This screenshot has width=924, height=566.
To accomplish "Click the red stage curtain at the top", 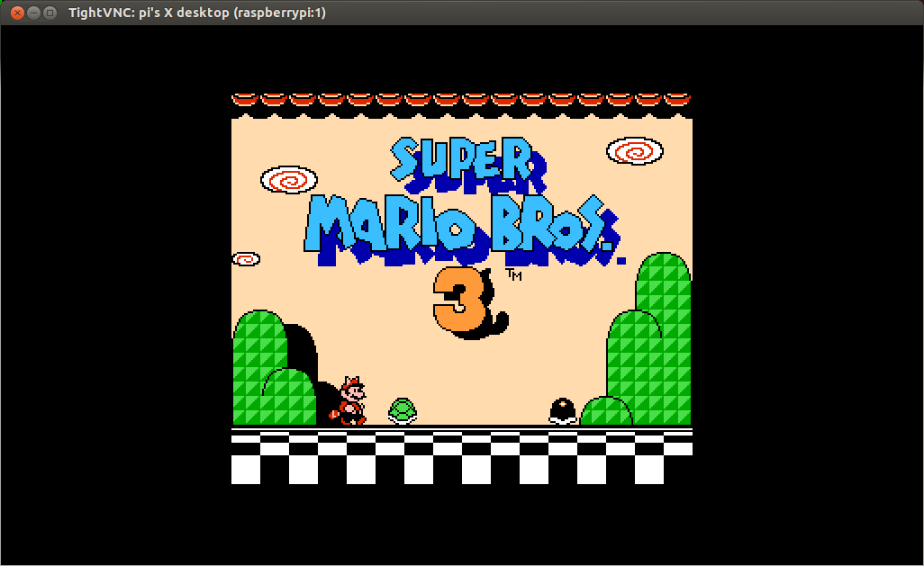I will (x=461, y=101).
